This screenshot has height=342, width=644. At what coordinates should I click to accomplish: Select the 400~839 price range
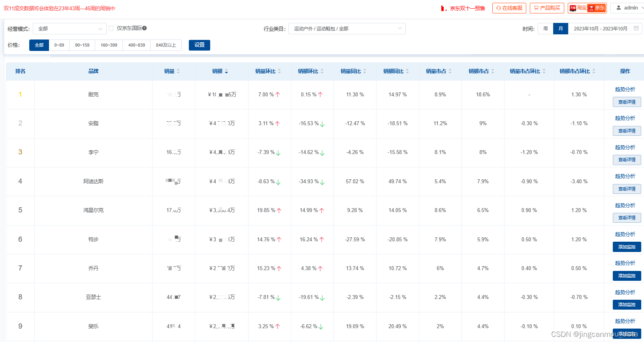pos(137,45)
